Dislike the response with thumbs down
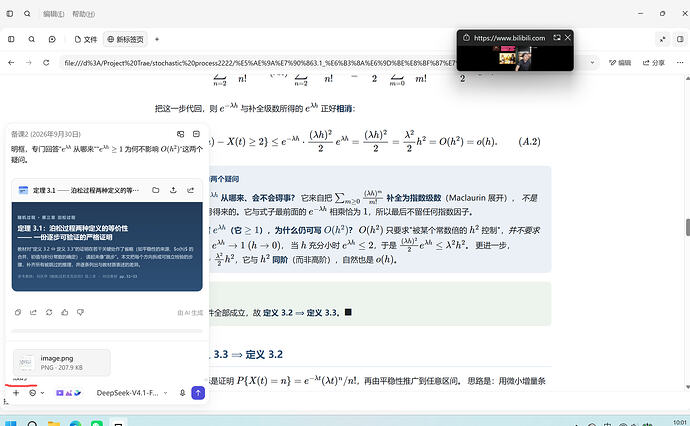The width and height of the screenshot is (690, 426). [80, 312]
